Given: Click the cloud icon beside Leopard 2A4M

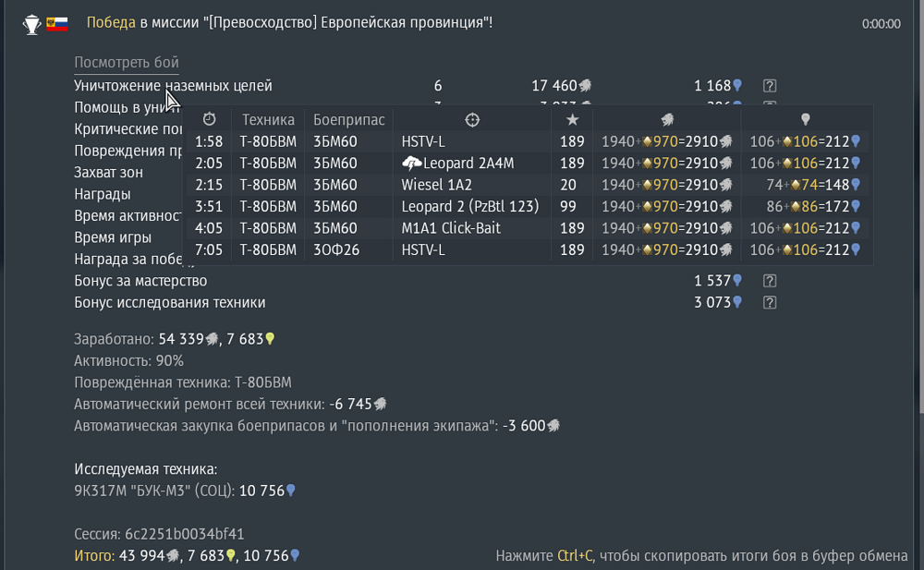Looking at the screenshot, I should pos(411,164).
